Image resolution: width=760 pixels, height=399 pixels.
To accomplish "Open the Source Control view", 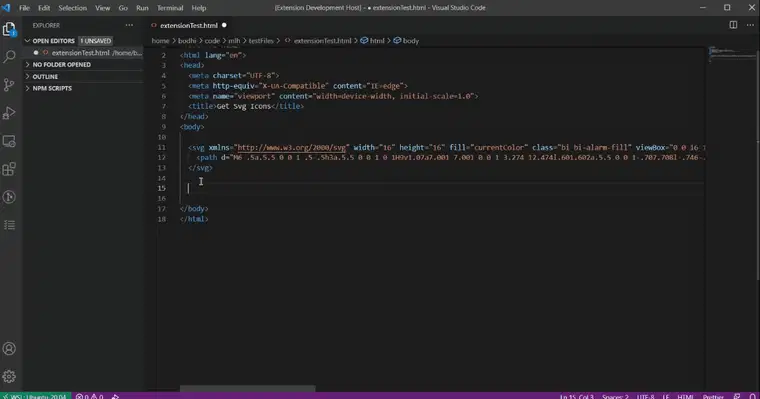I will pyautogui.click(x=9, y=85).
